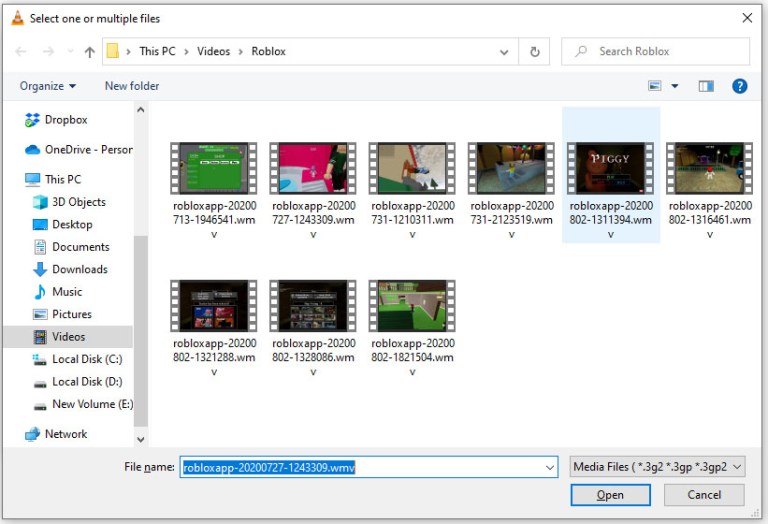Click the Refresh icon beside address bar
The height and width of the screenshot is (524, 768).
[x=534, y=51]
